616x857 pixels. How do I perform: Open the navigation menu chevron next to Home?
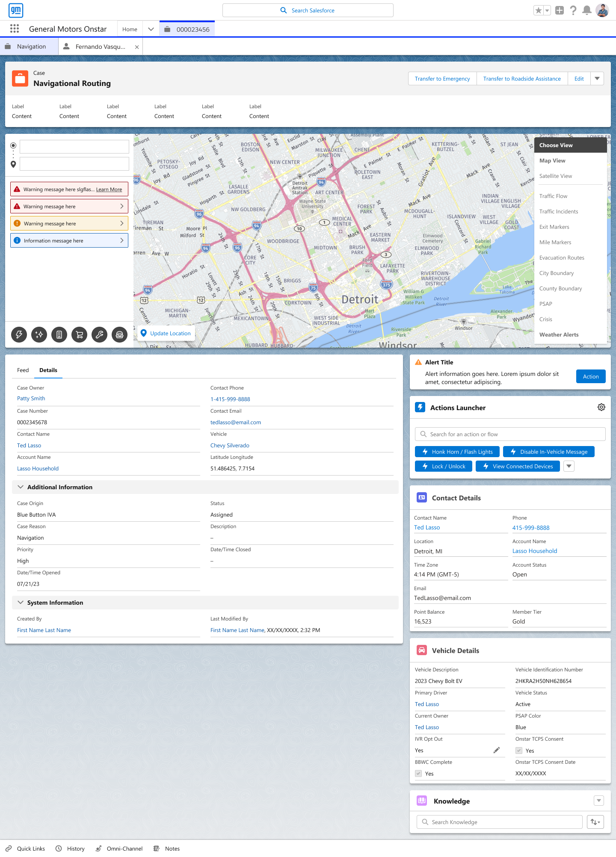(x=151, y=29)
